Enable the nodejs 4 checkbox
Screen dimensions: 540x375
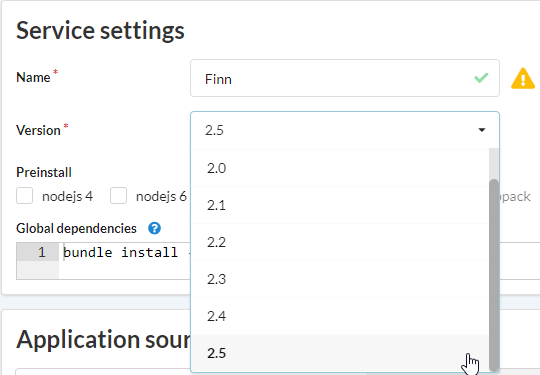coord(24,196)
